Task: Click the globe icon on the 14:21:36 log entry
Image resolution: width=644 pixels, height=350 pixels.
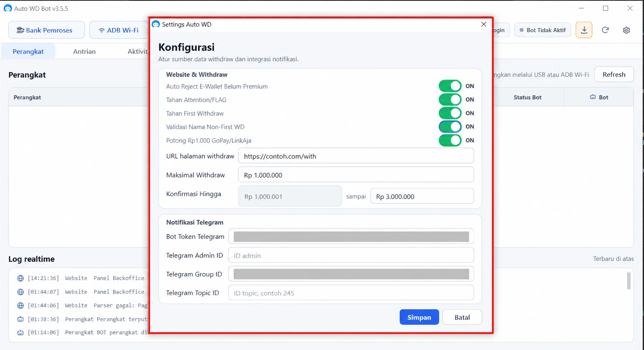Action: coord(20,278)
